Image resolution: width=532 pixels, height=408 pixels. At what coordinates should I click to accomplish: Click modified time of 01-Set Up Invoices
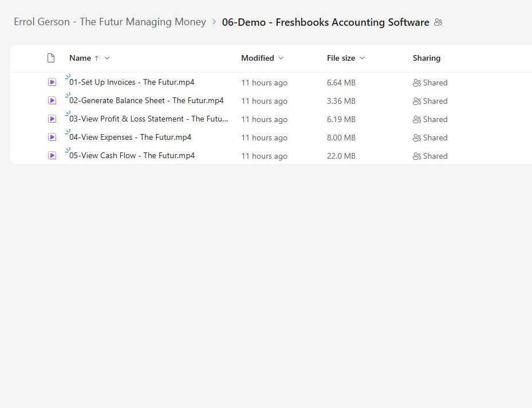click(265, 83)
